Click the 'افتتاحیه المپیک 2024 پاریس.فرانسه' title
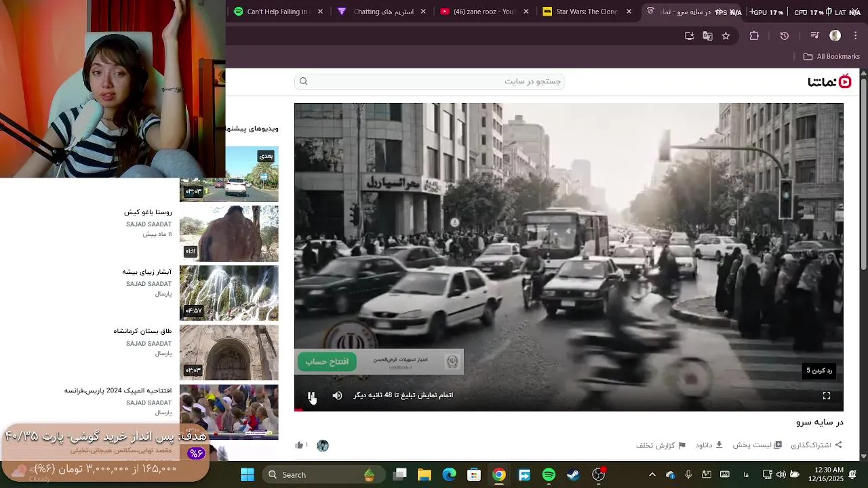This screenshot has height=488, width=868. click(118, 391)
